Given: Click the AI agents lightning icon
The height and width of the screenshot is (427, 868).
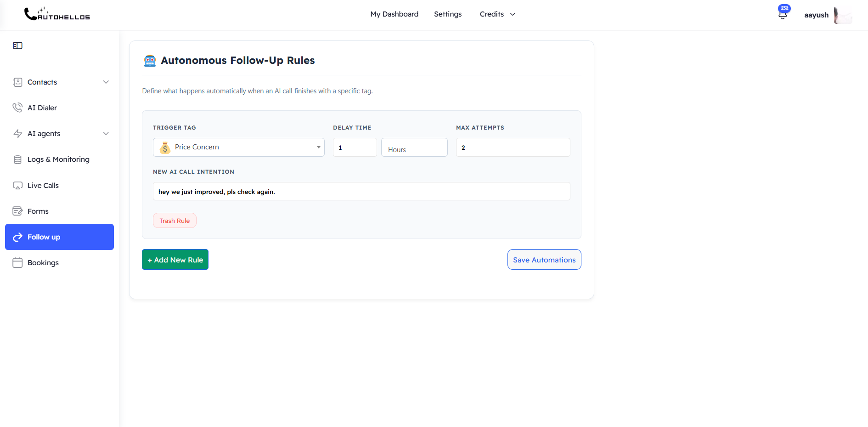Looking at the screenshot, I should coord(17,133).
